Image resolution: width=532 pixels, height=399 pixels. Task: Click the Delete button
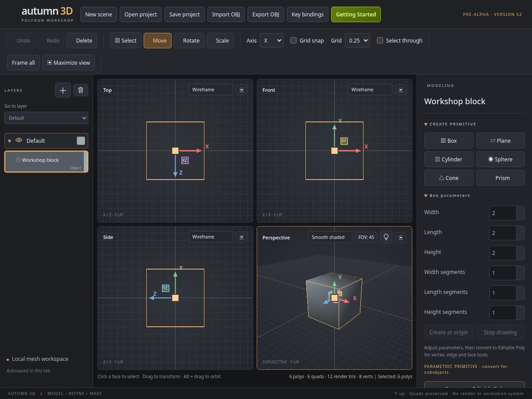pyautogui.click(x=82, y=40)
